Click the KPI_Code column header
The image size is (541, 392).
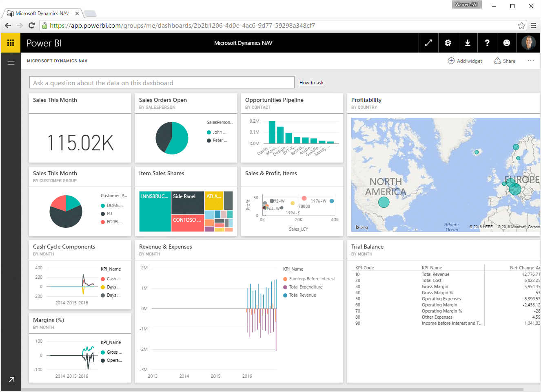[x=364, y=268]
